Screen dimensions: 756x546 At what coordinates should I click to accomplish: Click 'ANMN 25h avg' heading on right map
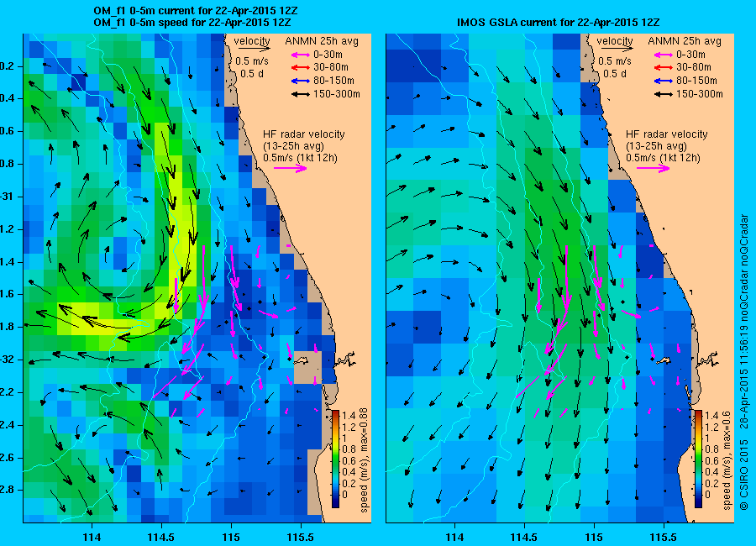tap(684, 41)
